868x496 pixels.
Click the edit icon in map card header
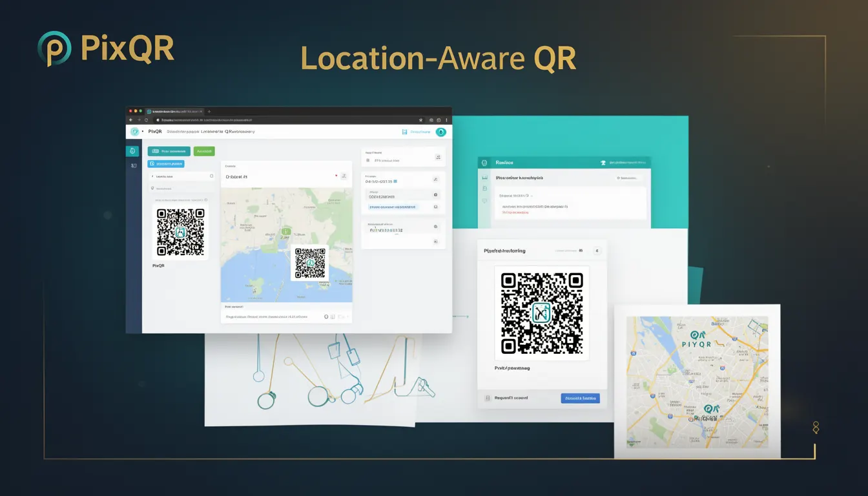pyautogui.click(x=344, y=176)
